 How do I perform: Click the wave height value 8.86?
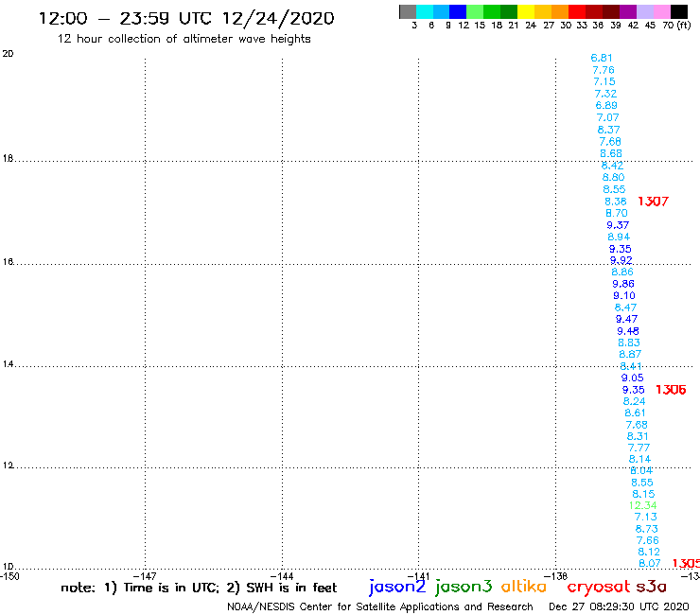click(x=622, y=272)
